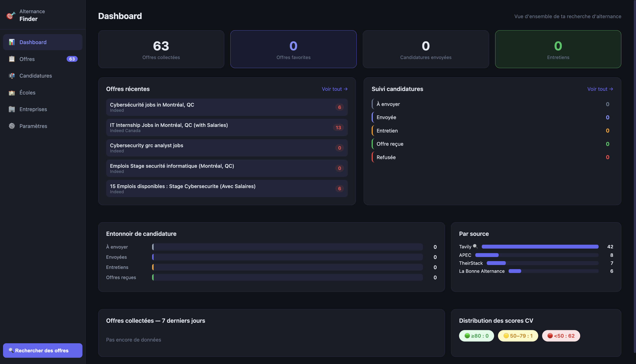
Task: Click the 63 badge next to Offres
Action: point(72,59)
